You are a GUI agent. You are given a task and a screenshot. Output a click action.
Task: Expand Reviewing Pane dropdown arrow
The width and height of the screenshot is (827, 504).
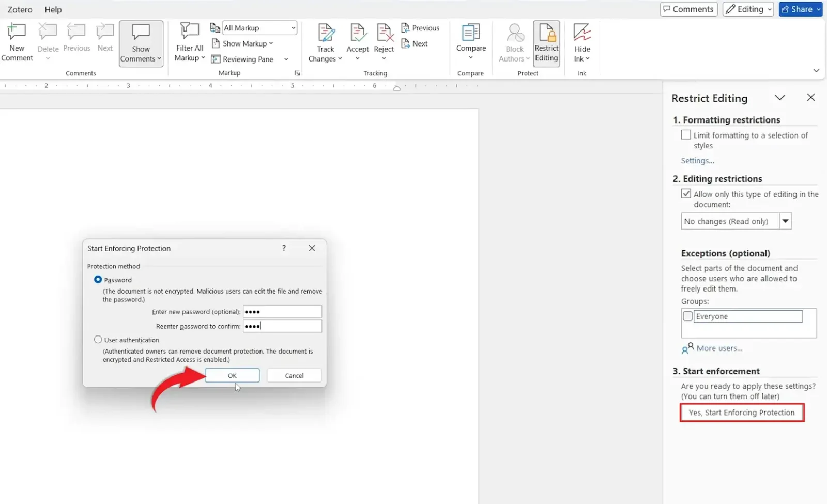[x=286, y=59]
